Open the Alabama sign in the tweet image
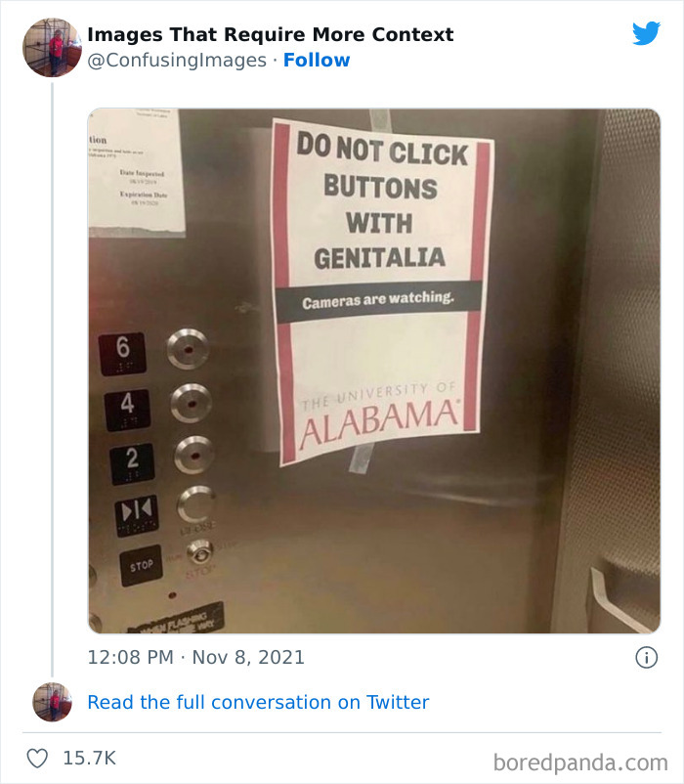The width and height of the screenshot is (684, 784). 381,292
